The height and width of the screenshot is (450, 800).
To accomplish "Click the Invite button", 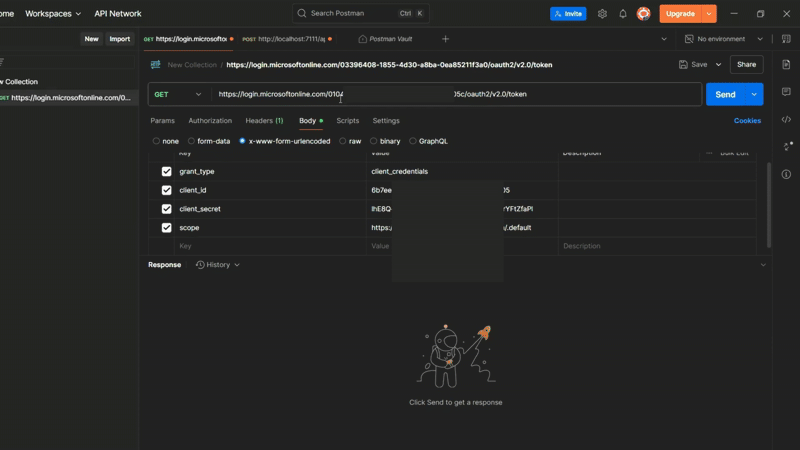I will 568,14.
